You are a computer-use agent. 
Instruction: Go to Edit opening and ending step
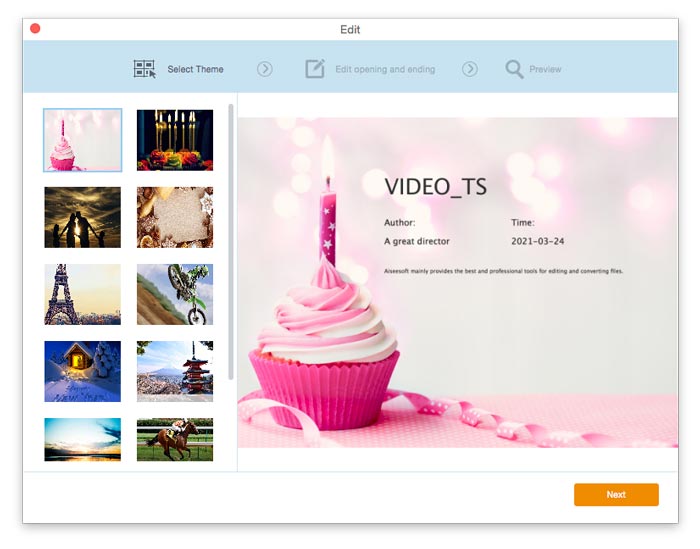(x=384, y=70)
